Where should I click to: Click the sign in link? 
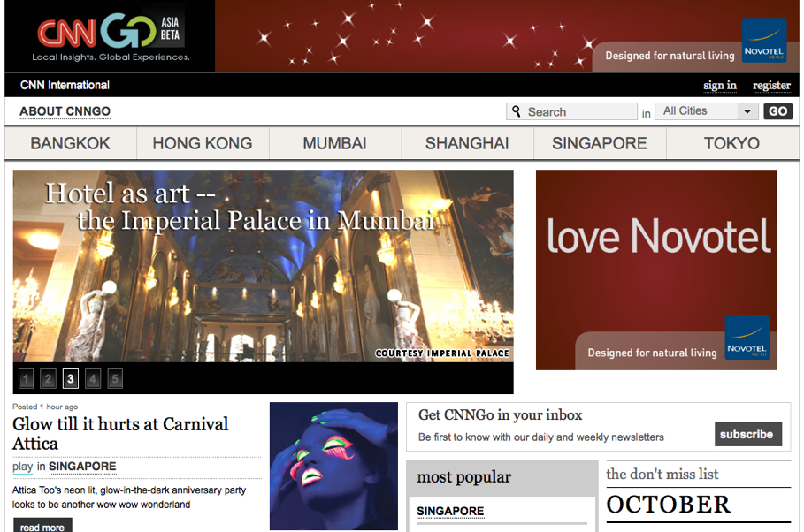point(719,85)
